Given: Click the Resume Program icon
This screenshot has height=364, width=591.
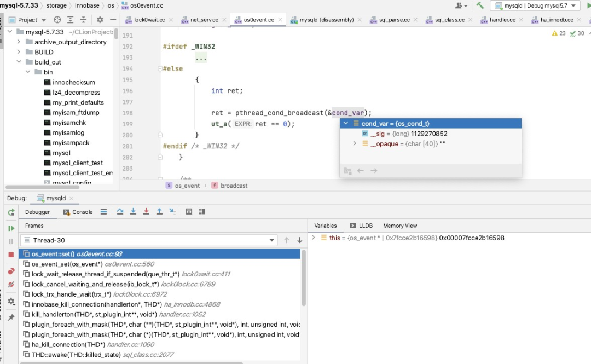Looking at the screenshot, I should click(x=11, y=228).
